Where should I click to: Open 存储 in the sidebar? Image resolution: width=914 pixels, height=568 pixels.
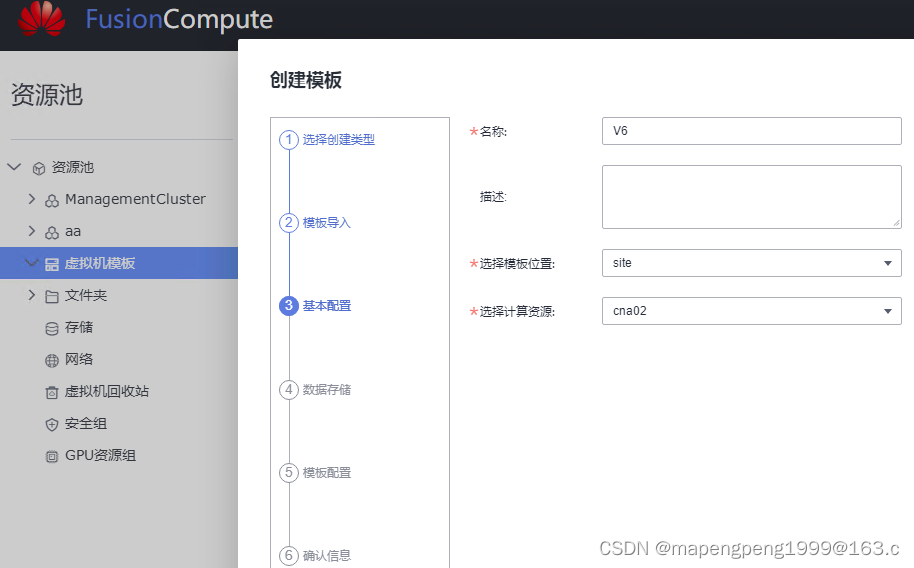(x=79, y=327)
